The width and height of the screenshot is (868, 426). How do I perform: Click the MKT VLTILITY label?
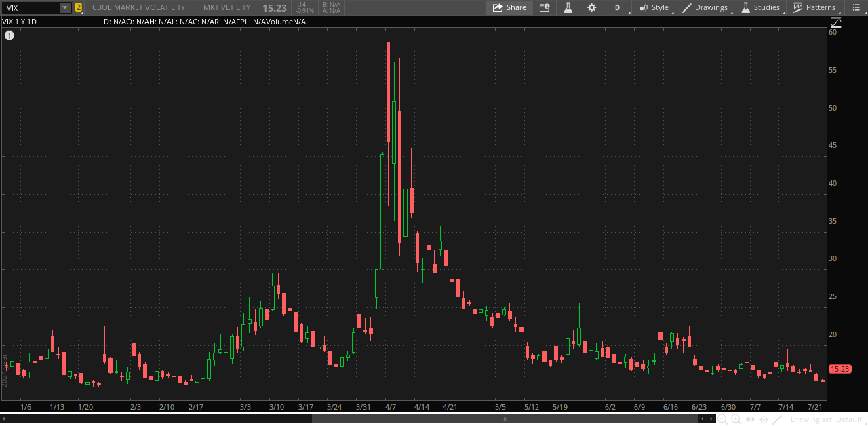pyautogui.click(x=226, y=7)
